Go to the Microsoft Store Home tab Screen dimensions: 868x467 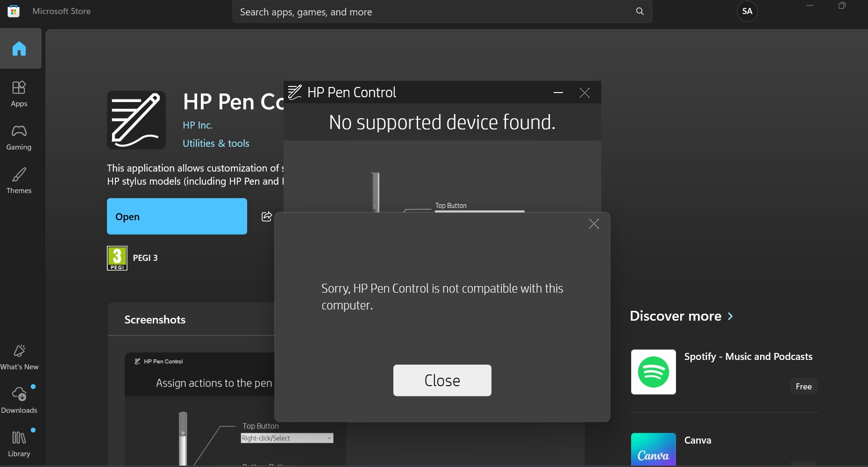[20, 49]
